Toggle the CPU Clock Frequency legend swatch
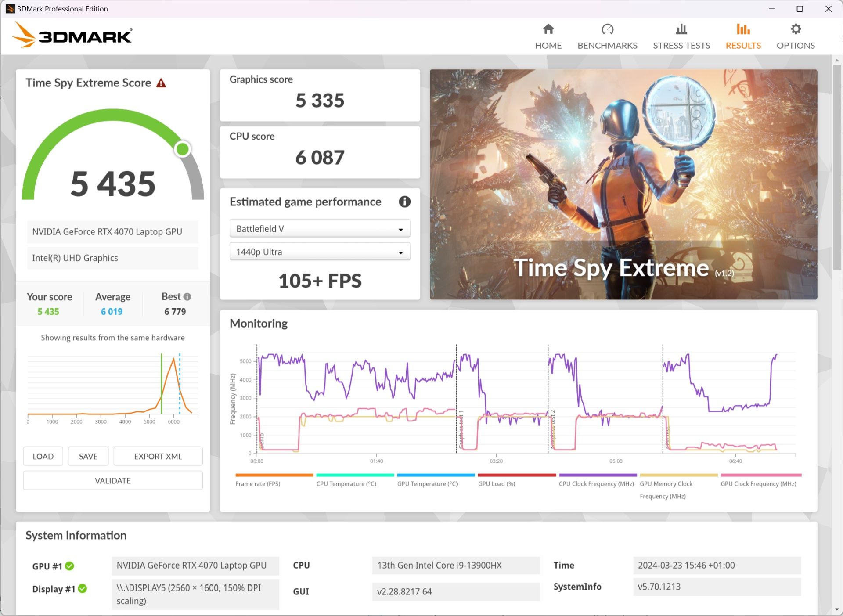This screenshot has width=843, height=616. (598, 475)
